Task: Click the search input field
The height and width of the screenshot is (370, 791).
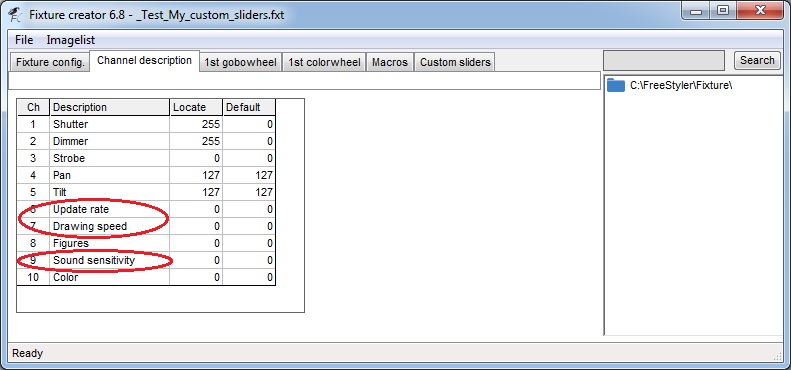Action: [664, 61]
